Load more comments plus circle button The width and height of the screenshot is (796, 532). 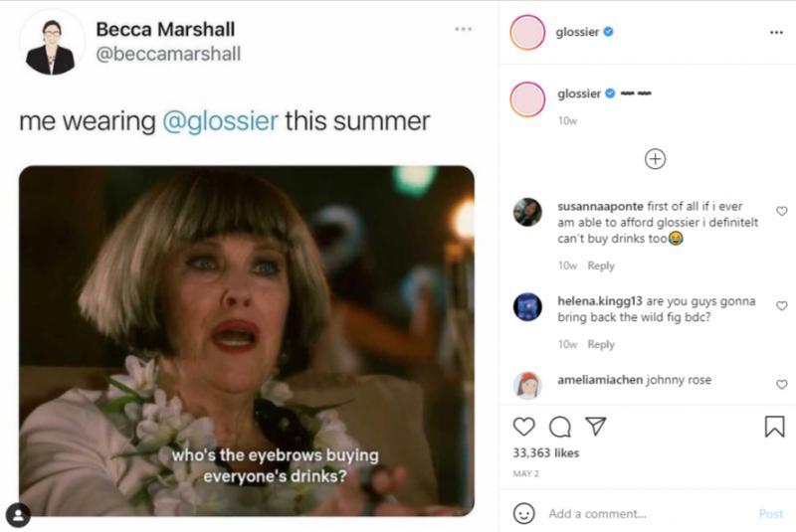pyautogui.click(x=655, y=159)
